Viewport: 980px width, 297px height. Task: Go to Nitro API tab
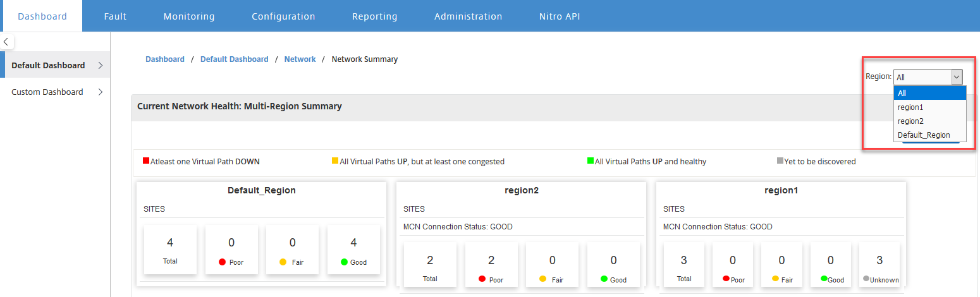(x=560, y=16)
